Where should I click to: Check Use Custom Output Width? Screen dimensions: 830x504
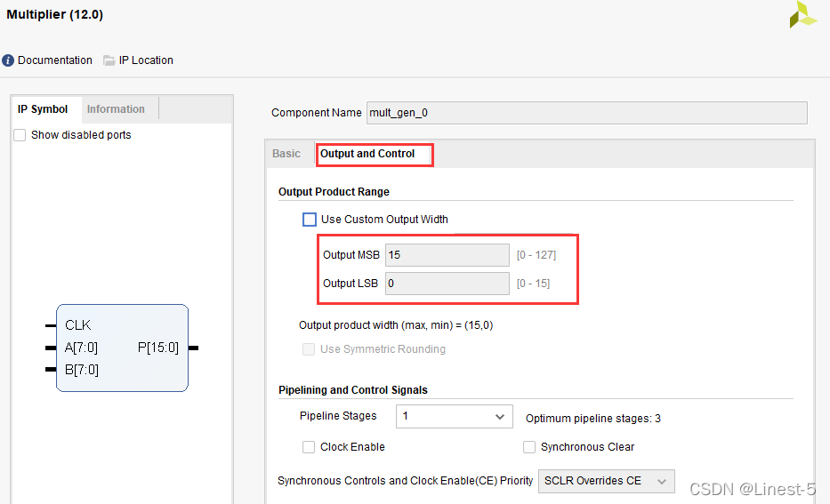point(309,219)
